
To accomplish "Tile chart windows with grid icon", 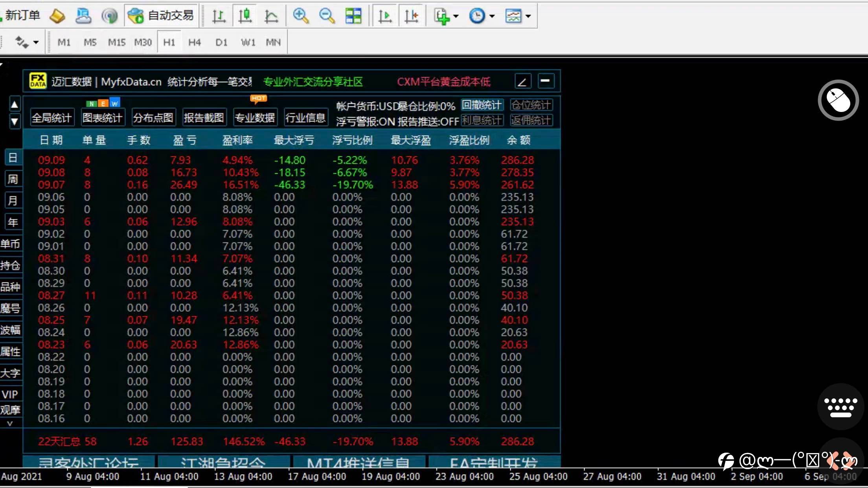I will (353, 16).
